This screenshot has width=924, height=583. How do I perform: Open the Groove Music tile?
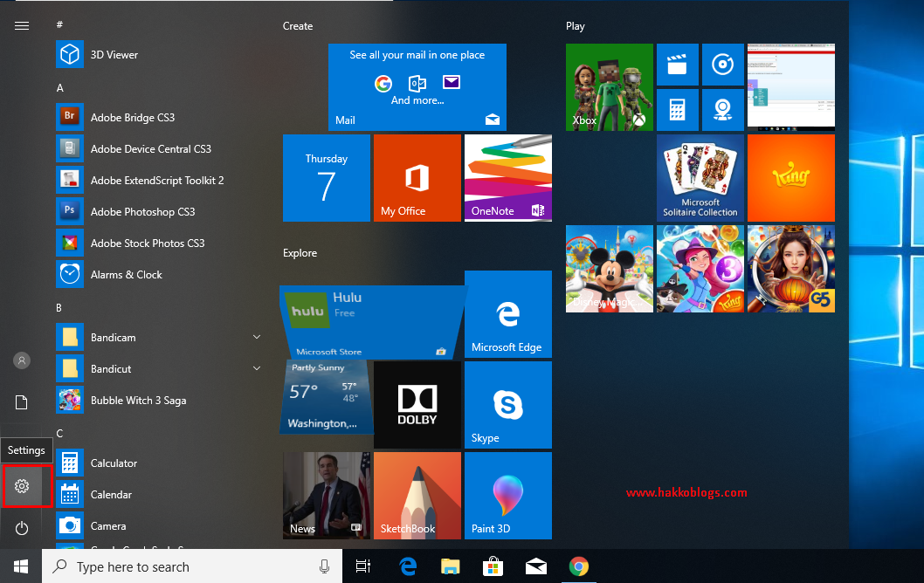pyautogui.click(x=723, y=65)
